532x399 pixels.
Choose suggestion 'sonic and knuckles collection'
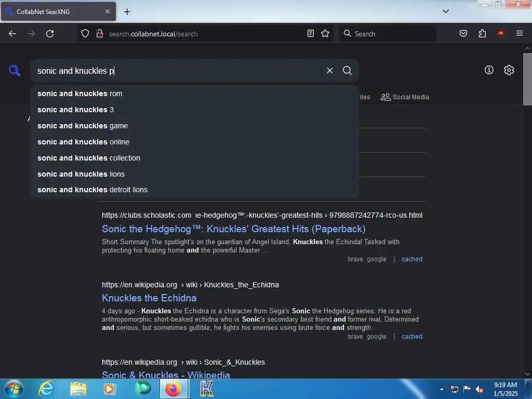(x=194, y=158)
